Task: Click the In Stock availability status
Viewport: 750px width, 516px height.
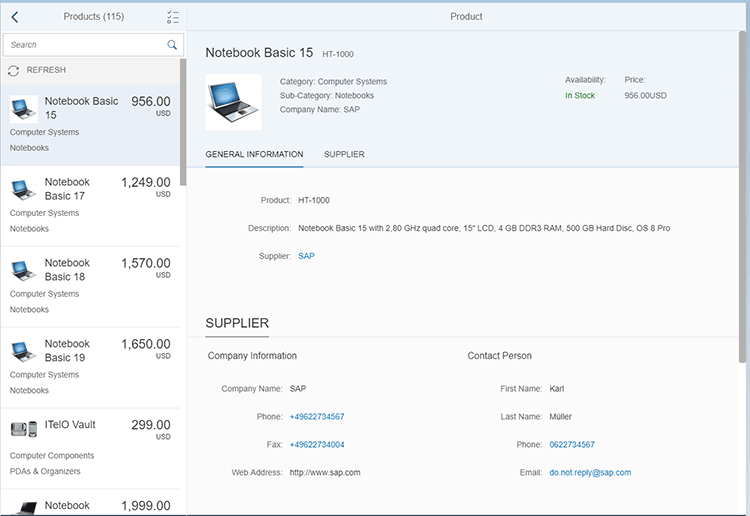Action: point(580,96)
